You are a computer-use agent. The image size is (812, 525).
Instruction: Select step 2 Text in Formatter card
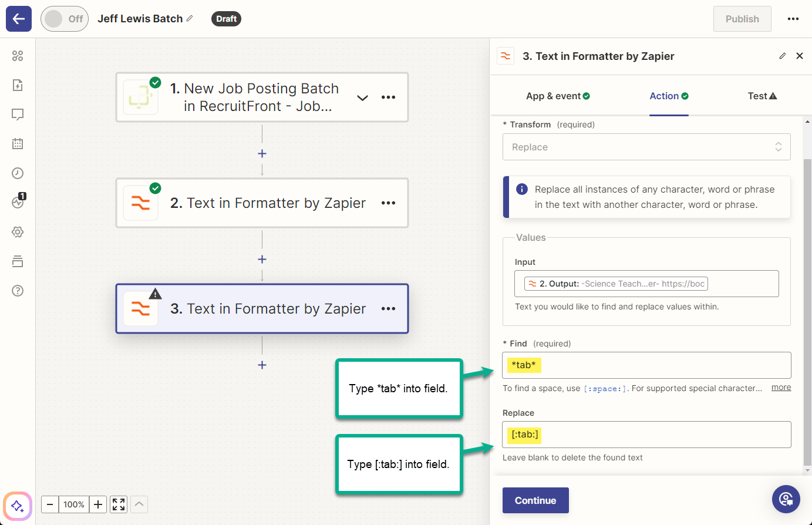point(262,203)
